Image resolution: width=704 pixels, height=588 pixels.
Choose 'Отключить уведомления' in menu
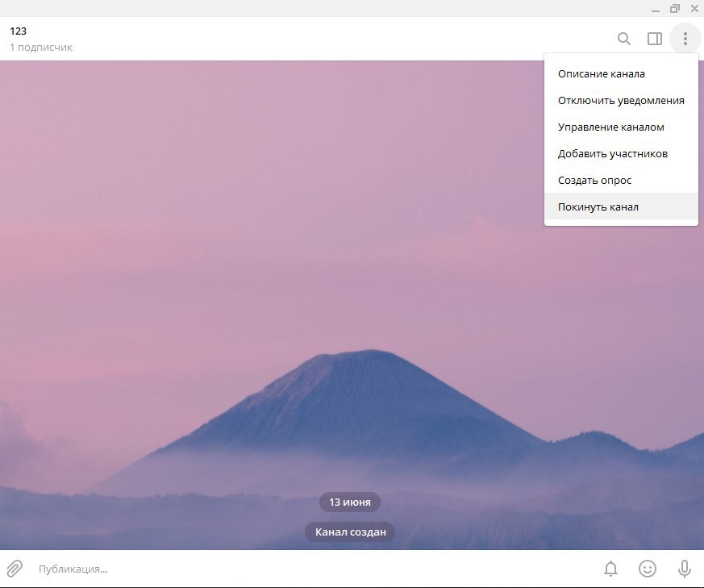tap(621, 100)
